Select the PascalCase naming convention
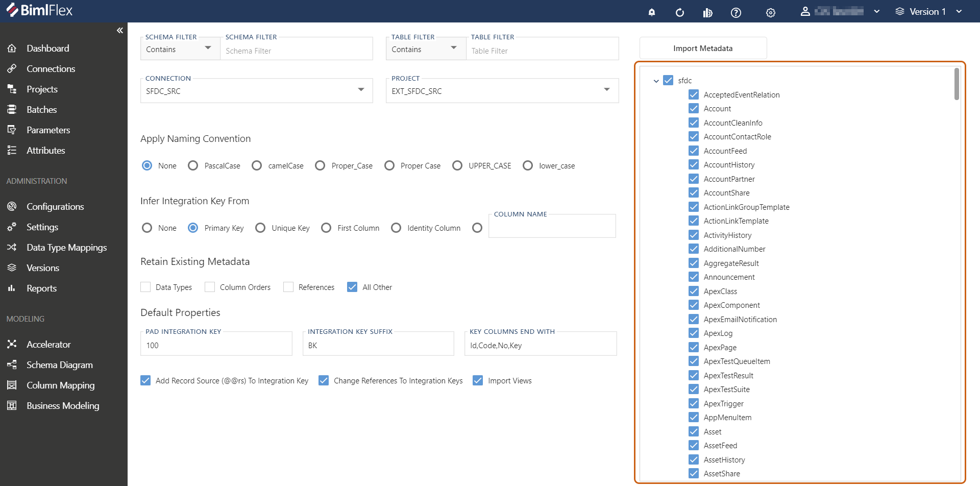Screen dimensions: 980x486 pyautogui.click(x=193, y=165)
